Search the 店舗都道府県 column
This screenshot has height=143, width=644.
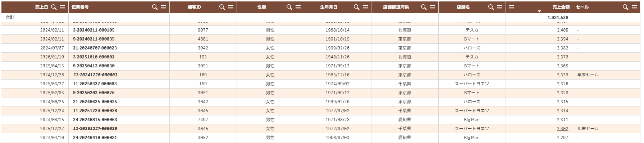[424, 7]
